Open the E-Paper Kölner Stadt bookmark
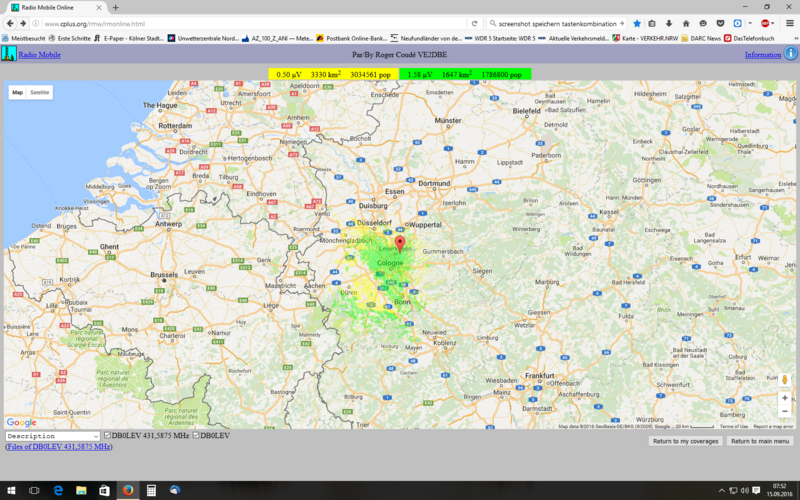Screen dimensions: 800x500 coord(129,38)
